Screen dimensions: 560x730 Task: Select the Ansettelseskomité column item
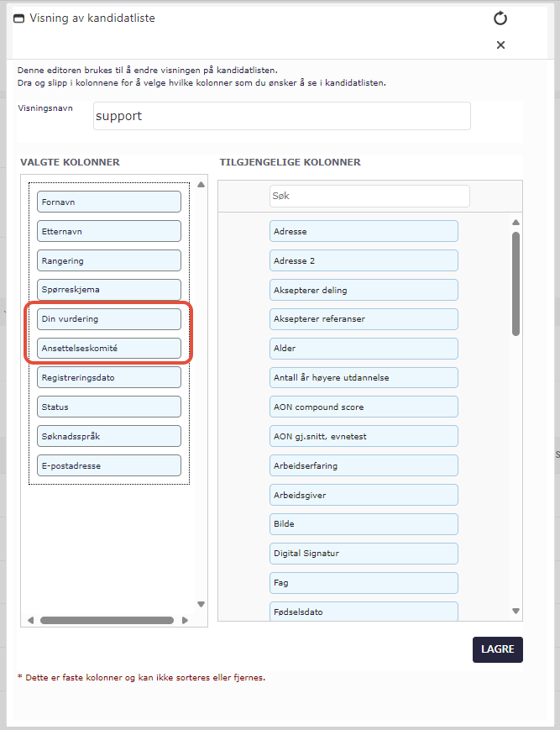(x=109, y=349)
